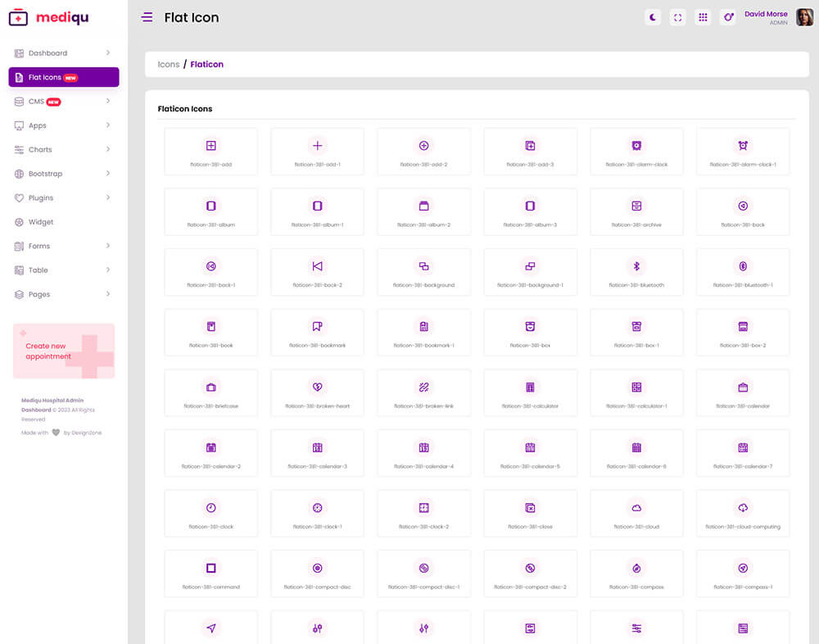Select the flaticon-381-bluetooth icon
The width and height of the screenshot is (819, 644).
tap(636, 271)
